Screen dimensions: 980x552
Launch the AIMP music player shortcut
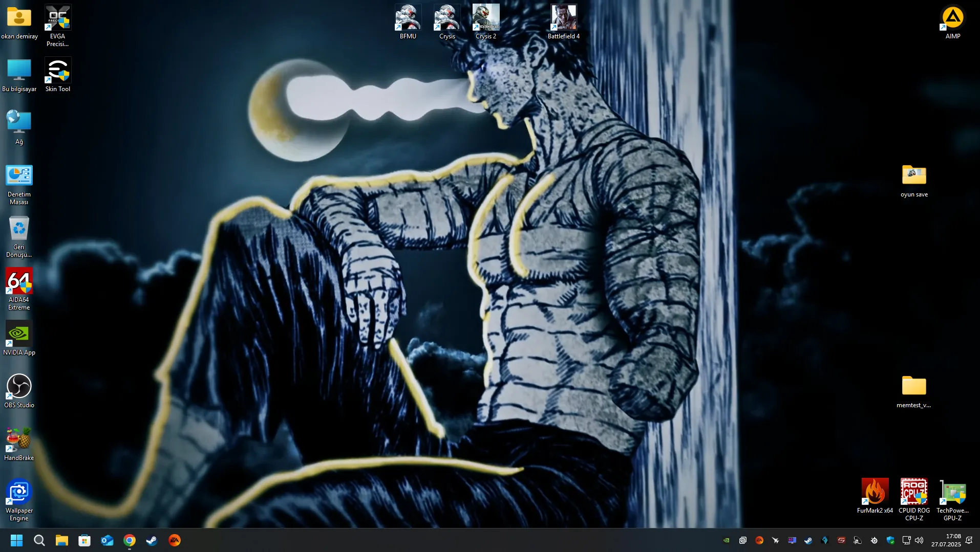[x=953, y=23]
